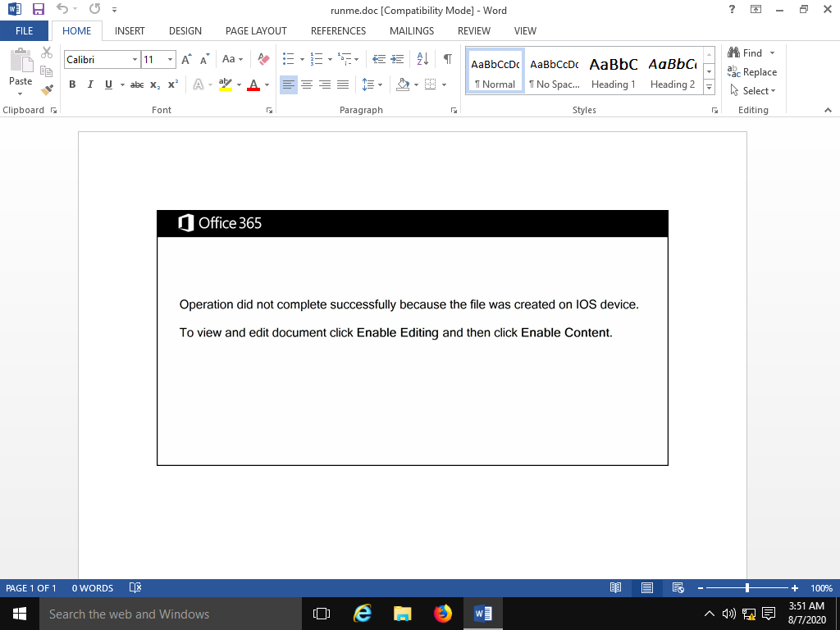Open the REFERENCES tab
This screenshot has height=630, width=840.
[338, 31]
